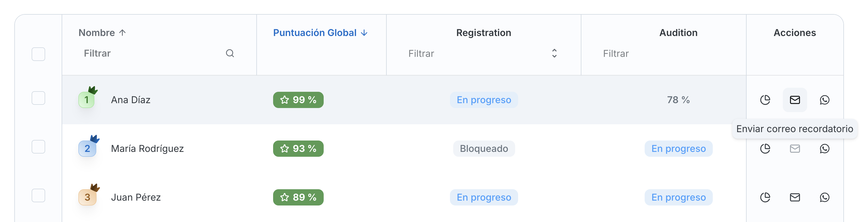Open WhatsApp action for Ana Díaz
Screen dimensions: 868x222
[824, 100]
